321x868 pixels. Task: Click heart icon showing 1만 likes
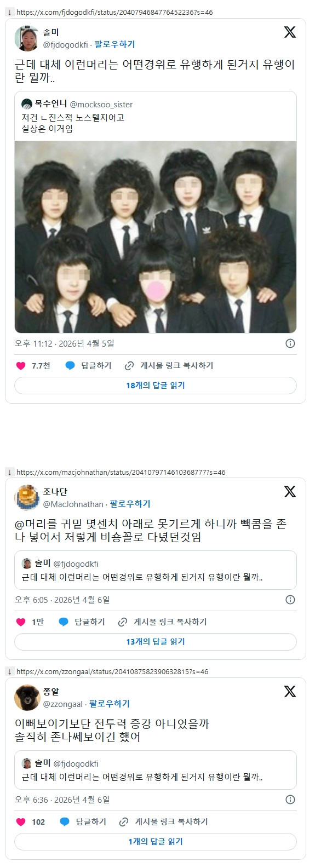pos(21,622)
